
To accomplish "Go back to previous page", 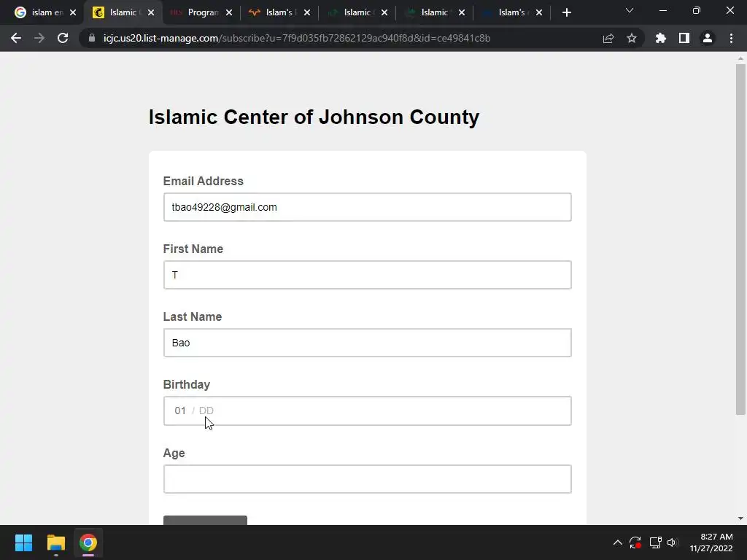I will point(16,38).
